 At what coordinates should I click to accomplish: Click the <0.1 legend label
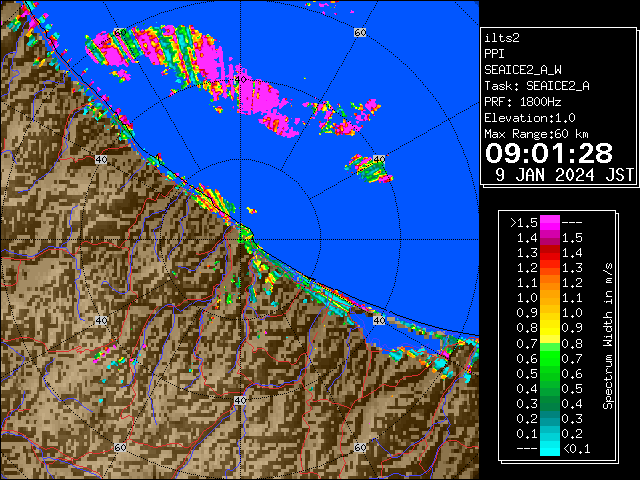pyautogui.click(x=576, y=449)
